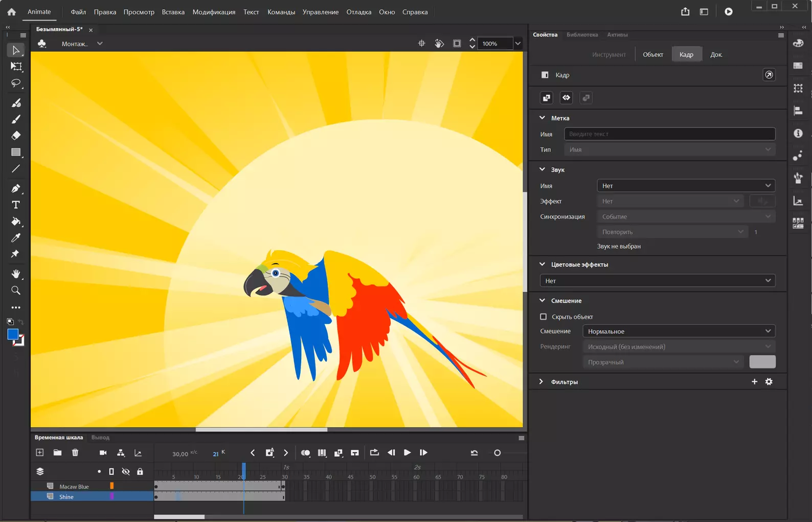This screenshot has width=812, height=522.
Task: Click the fill color blue swatch
Action: coord(13,335)
